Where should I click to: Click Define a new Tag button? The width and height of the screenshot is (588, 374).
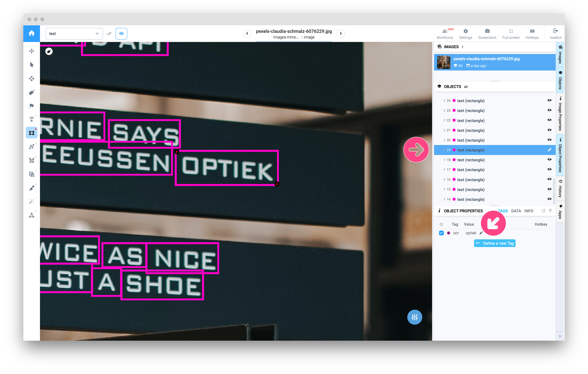click(495, 243)
